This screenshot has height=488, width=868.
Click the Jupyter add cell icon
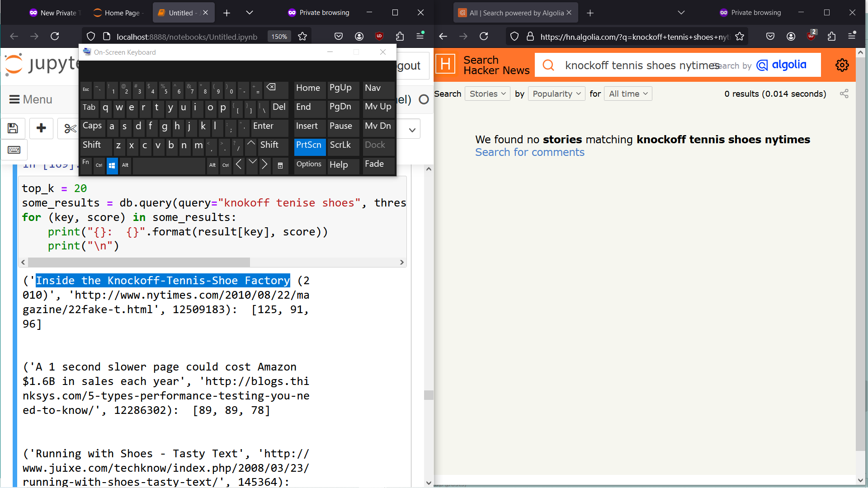point(41,128)
